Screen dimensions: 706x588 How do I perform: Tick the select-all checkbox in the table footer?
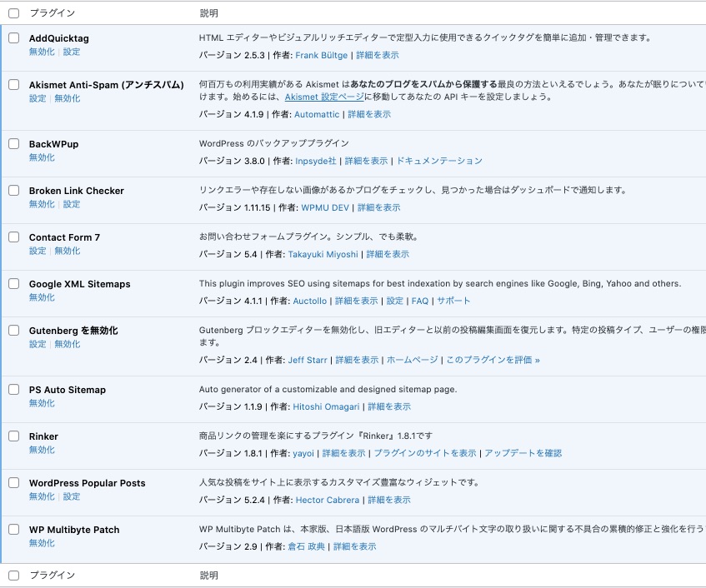[x=14, y=575]
